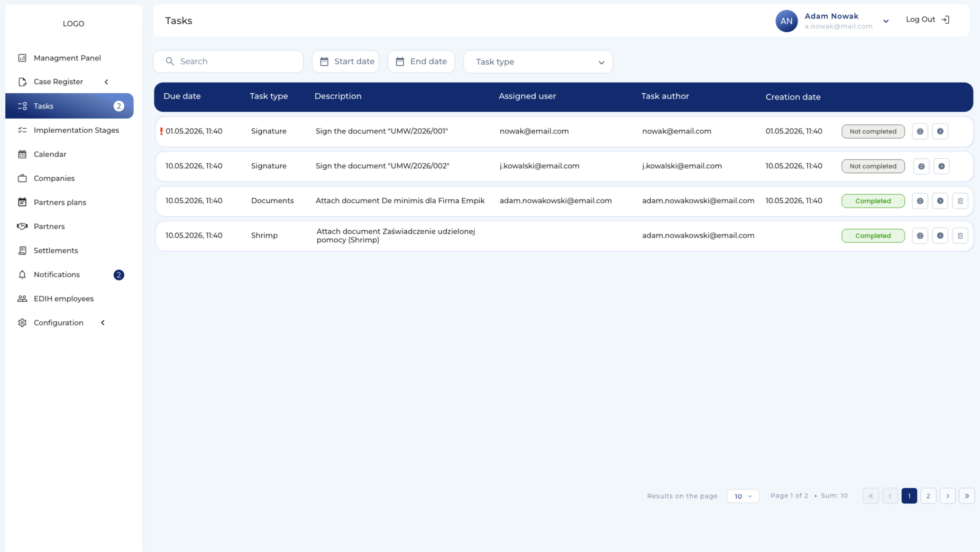
Task: Click the sync icon in the Shrimp task row
Action: click(920, 236)
